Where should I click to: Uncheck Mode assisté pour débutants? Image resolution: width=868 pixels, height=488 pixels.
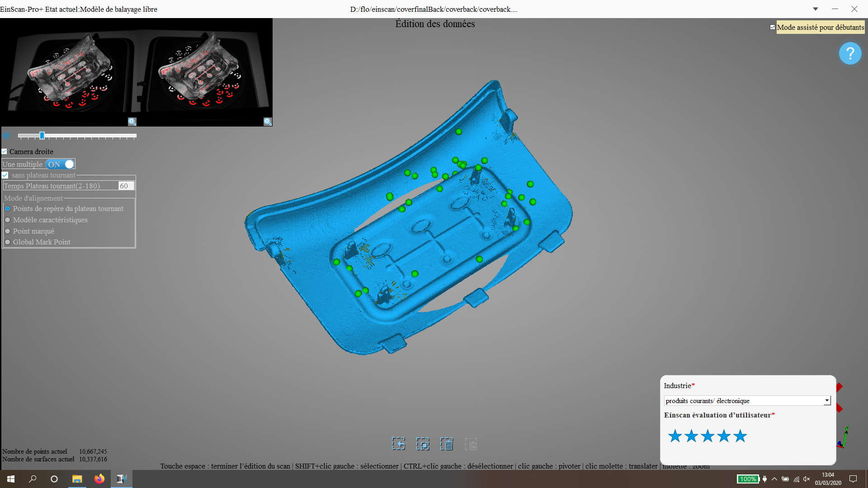[773, 27]
